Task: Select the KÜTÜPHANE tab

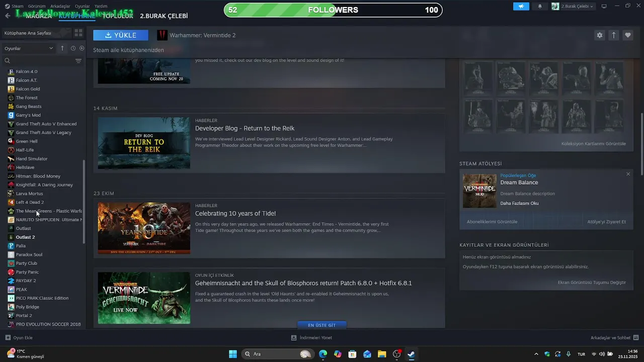Action: coord(77,16)
